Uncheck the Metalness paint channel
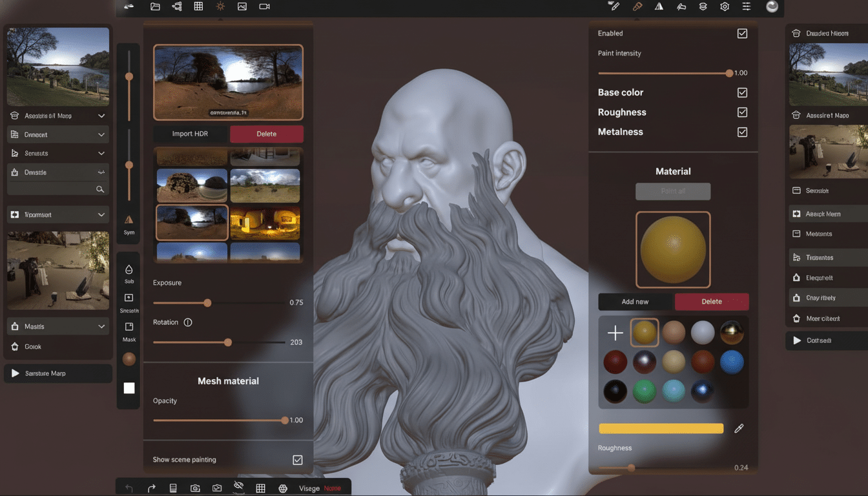This screenshot has width=868, height=496. [x=742, y=132]
